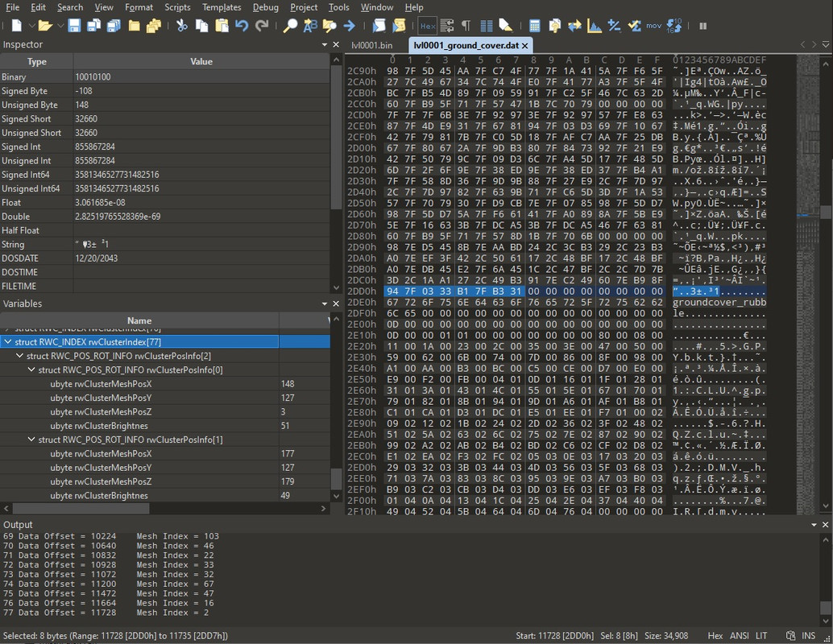Click INS indicator in status bar
This screenshot has height=644, width=833.
point(809,635)
